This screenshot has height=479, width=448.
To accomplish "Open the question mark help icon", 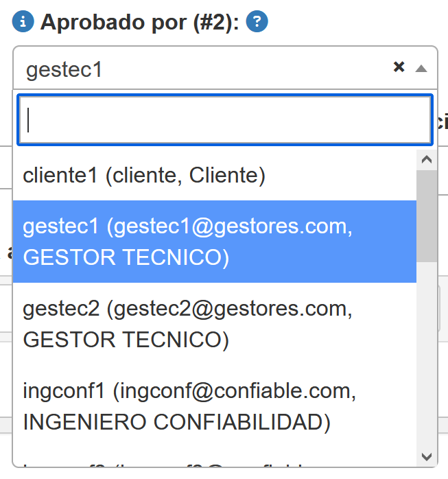I will pos(257,22).
